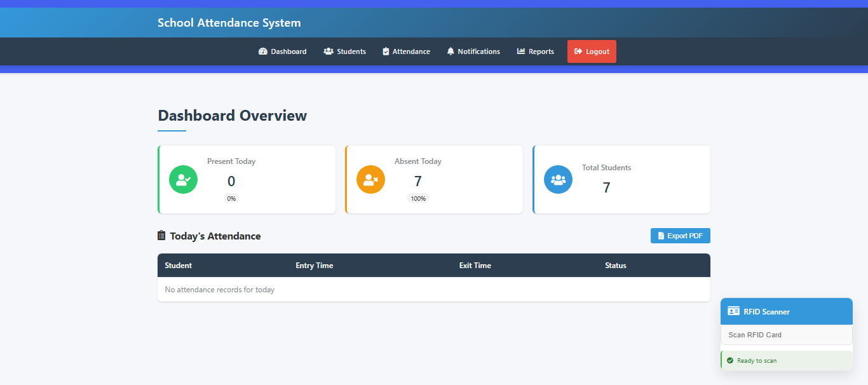Export today's attendance as PDF
Viewport: 868px width, 385px height.
click(x=681, y=236)
